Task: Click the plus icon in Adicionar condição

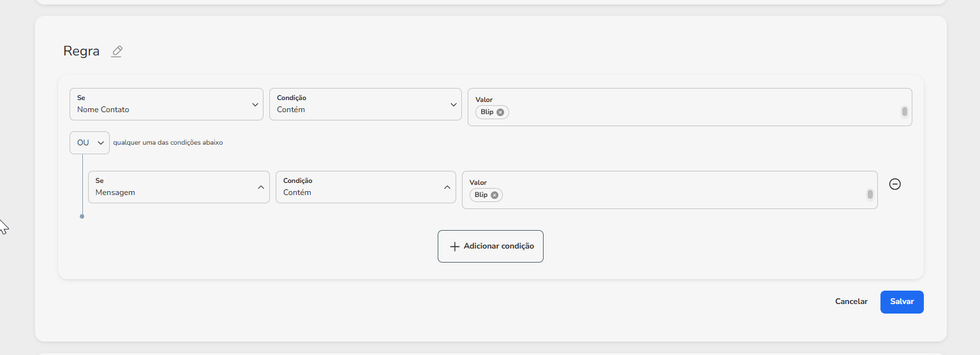Action: pyautogui.click(x=455, y=247)
